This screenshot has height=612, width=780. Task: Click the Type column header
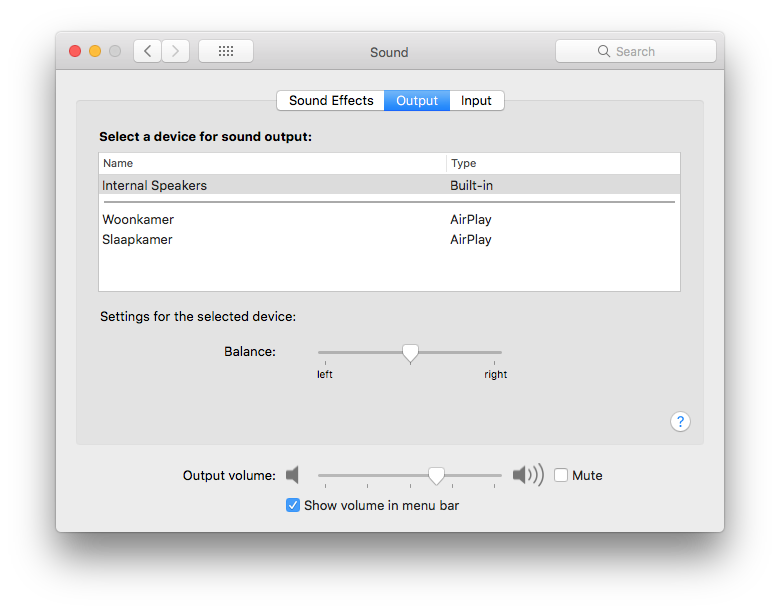[x=563, y=163]
